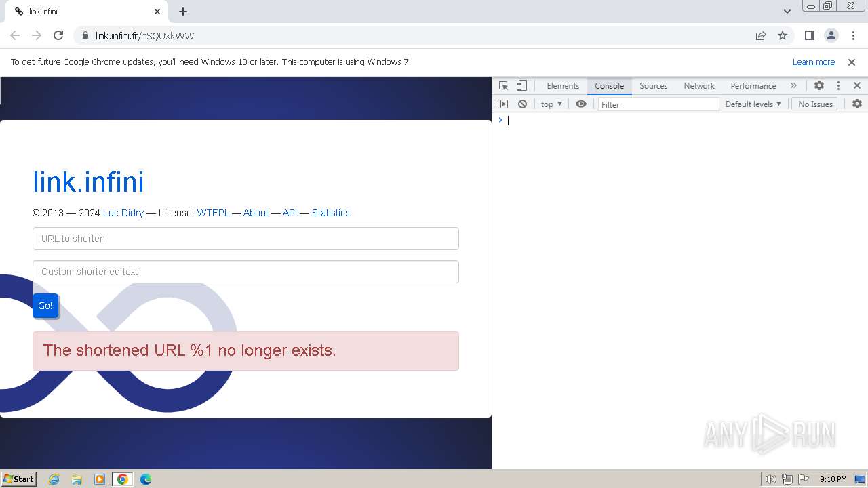Open DevTools settings gear

(x=819, y=86)
